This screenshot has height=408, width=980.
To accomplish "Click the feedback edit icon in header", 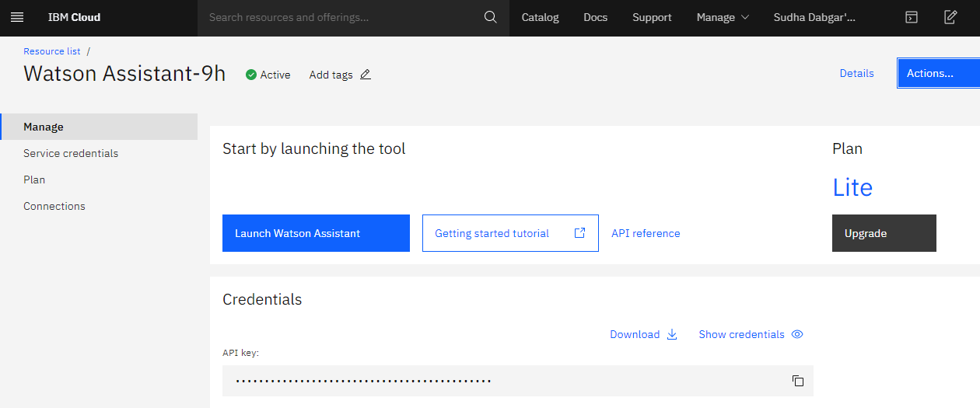I will [x=950, y=17].
